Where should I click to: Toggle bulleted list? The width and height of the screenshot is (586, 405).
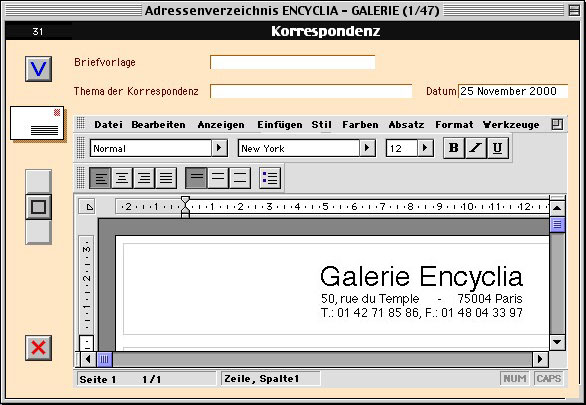270,177
